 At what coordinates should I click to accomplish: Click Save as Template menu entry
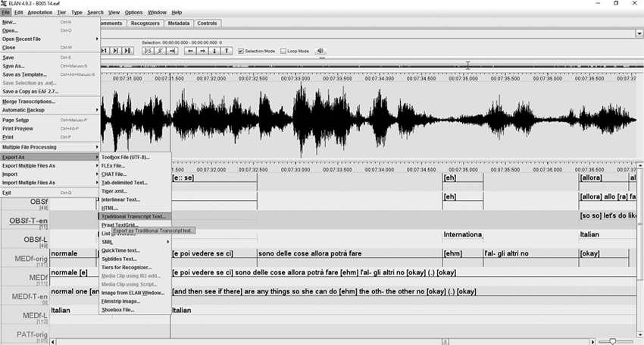coord(50,74)
